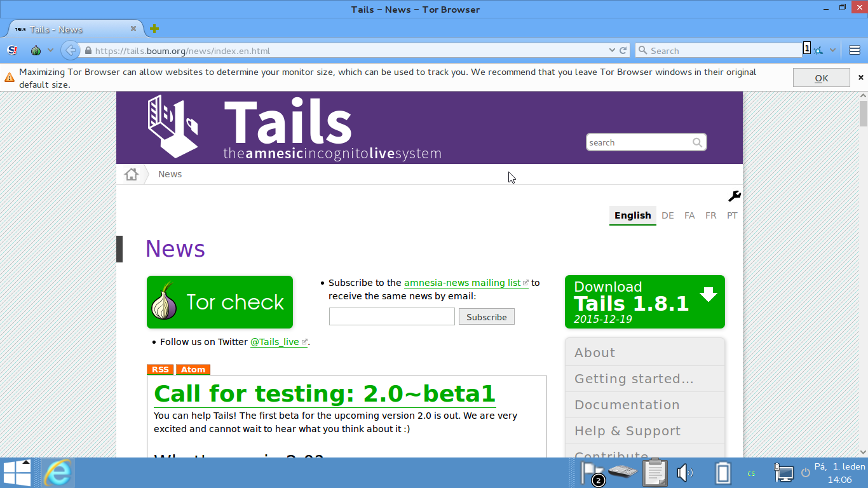Screen dimensions: 868x488
Task: Click the 'cs' keyboard layout indicator
Action: coord(751,473)
